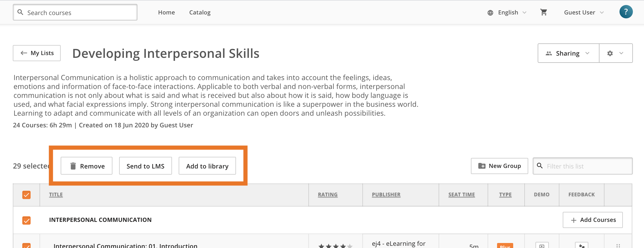Click the settings gear icon
This screenshot has height=248, width=644.
tap(610, 53)
